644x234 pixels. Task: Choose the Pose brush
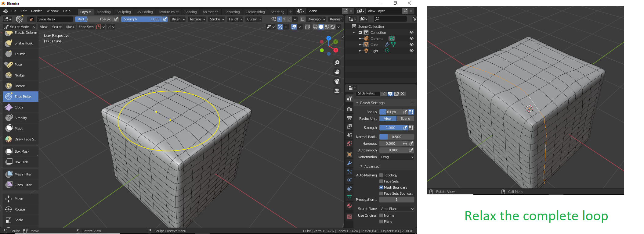[x=21, y=65]
